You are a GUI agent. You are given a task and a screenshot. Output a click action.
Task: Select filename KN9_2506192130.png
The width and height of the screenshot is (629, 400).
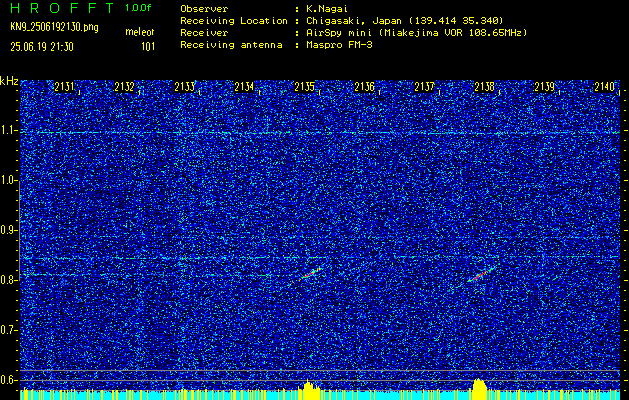(x=54, y=27)
